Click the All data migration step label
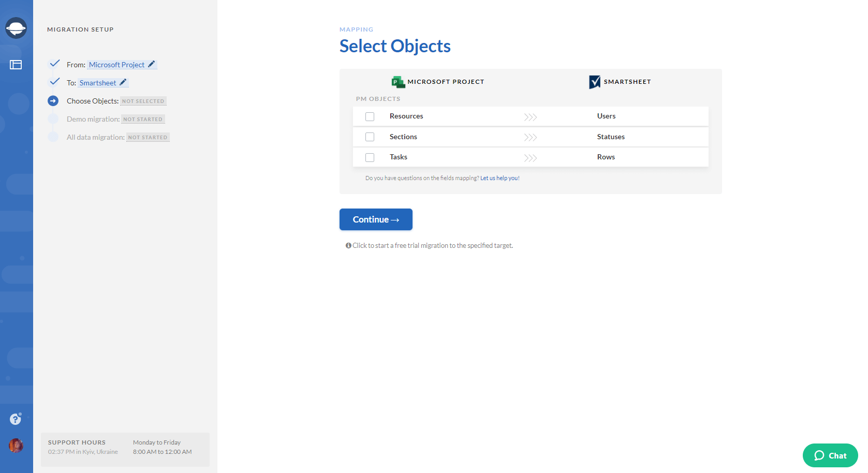 pyautogui.click(x=96, y=137)
